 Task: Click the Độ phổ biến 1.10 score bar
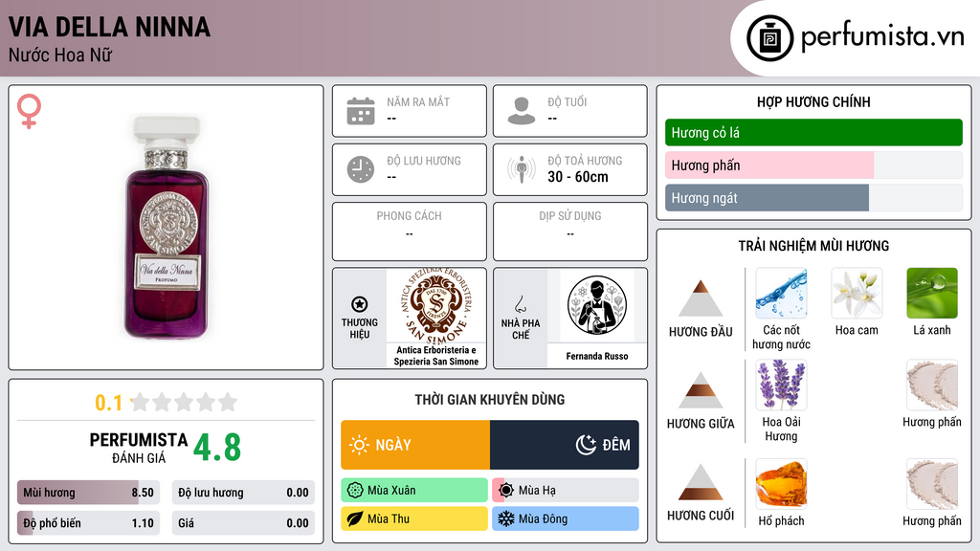(x=89, y=523)
